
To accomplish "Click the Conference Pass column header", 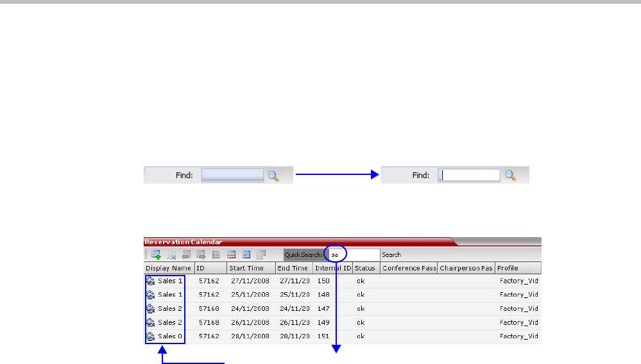I will coord(409,268).
